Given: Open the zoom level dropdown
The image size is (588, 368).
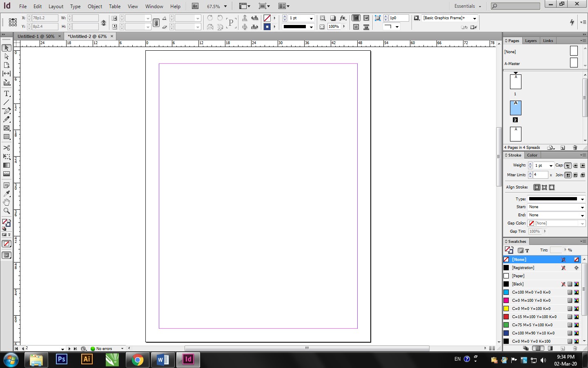Looking at the screenshot, I should [x=225, y=7].
